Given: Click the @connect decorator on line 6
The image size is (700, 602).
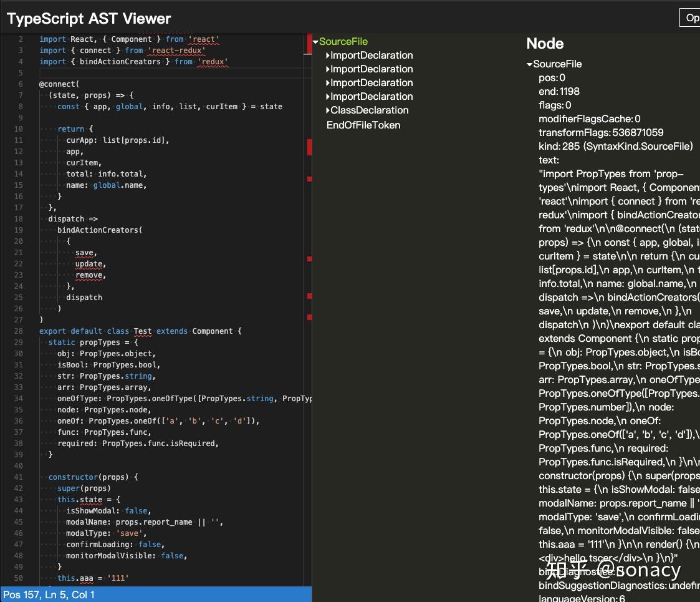Looking at the screenshot, I should pyautogui.click(x=52, y=84).
